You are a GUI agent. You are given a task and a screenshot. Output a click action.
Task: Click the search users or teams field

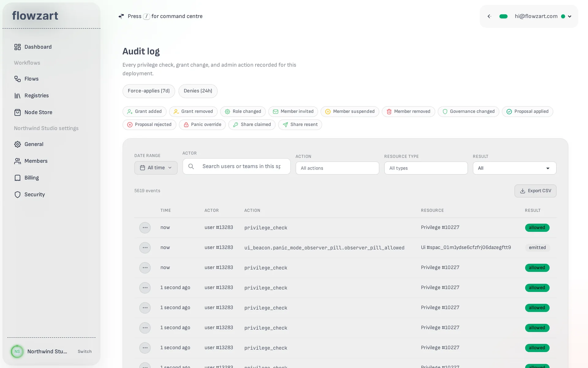[236, 166]
